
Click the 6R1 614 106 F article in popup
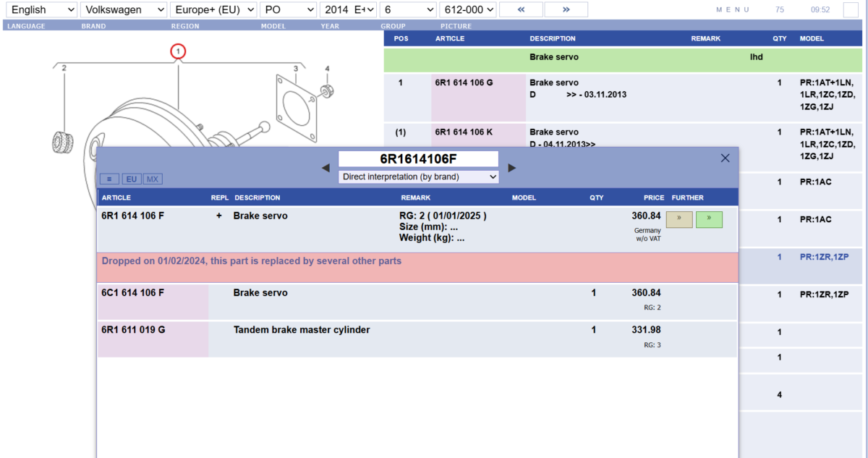pos(133,216)
